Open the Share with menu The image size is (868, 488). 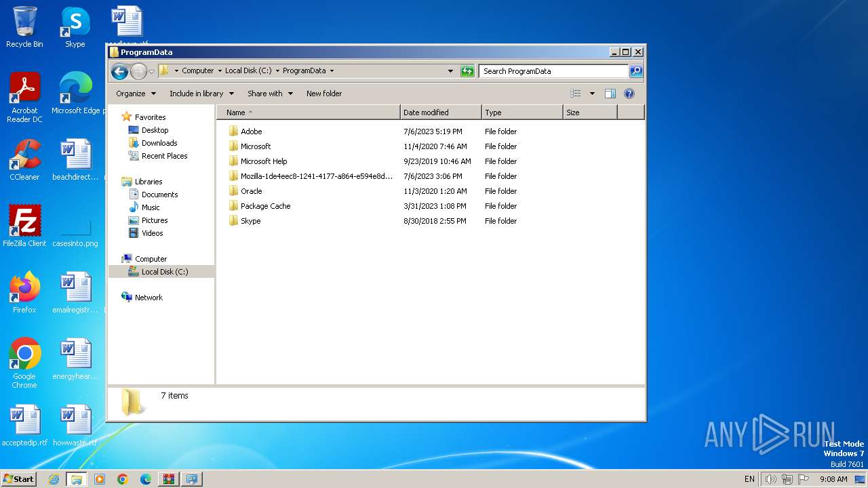point(270,94)
